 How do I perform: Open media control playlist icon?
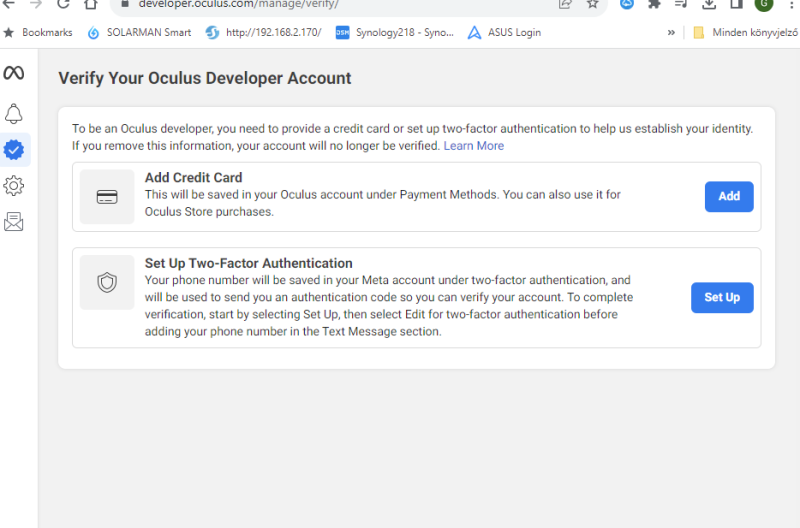[681, 4]
